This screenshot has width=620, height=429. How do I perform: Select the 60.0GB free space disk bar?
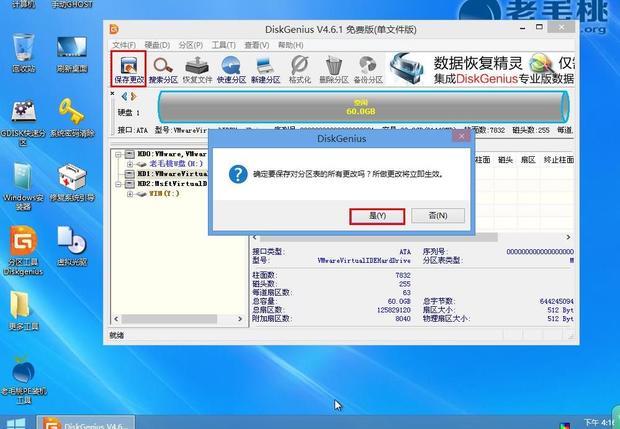pyautogui.click(x=362, y=107)
